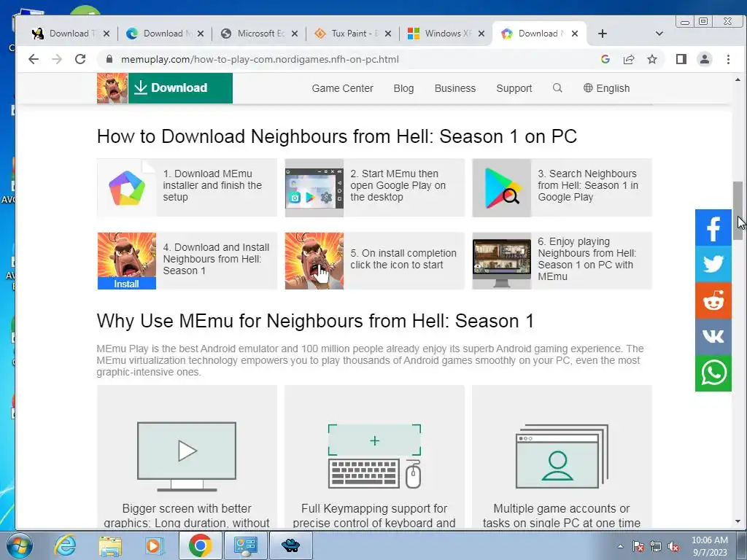Viewport: 747px width, 560px height.
Task: Open Game Center in the site menu
Action: pyautogui.click(x=343, y=88)
